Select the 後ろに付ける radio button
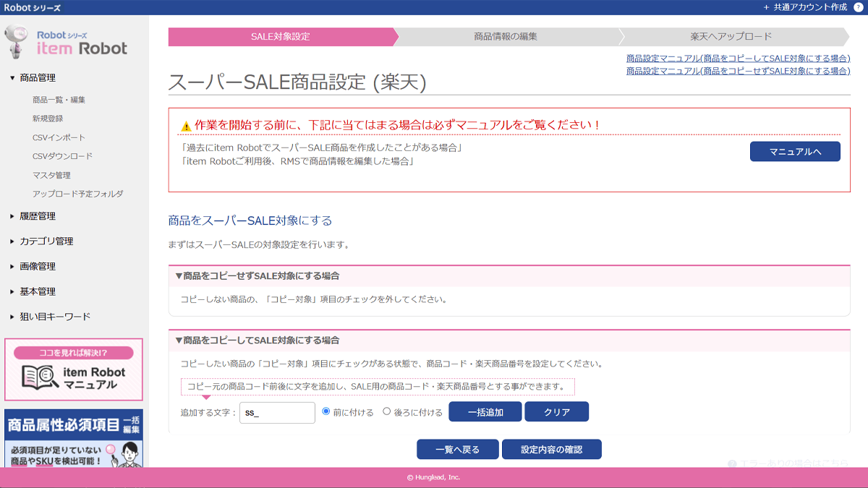Screen dimensions: 868x488 click(386, 411)
